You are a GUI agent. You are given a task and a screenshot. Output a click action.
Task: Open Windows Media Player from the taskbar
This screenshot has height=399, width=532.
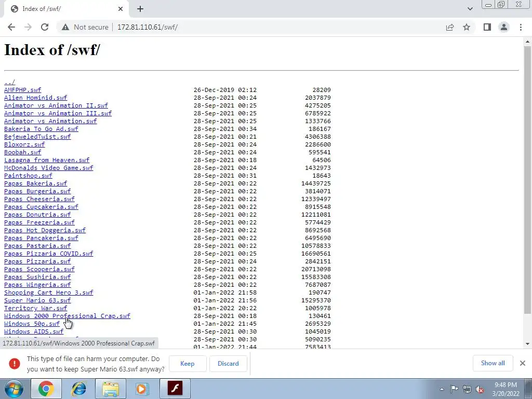[x=142, y=389]
